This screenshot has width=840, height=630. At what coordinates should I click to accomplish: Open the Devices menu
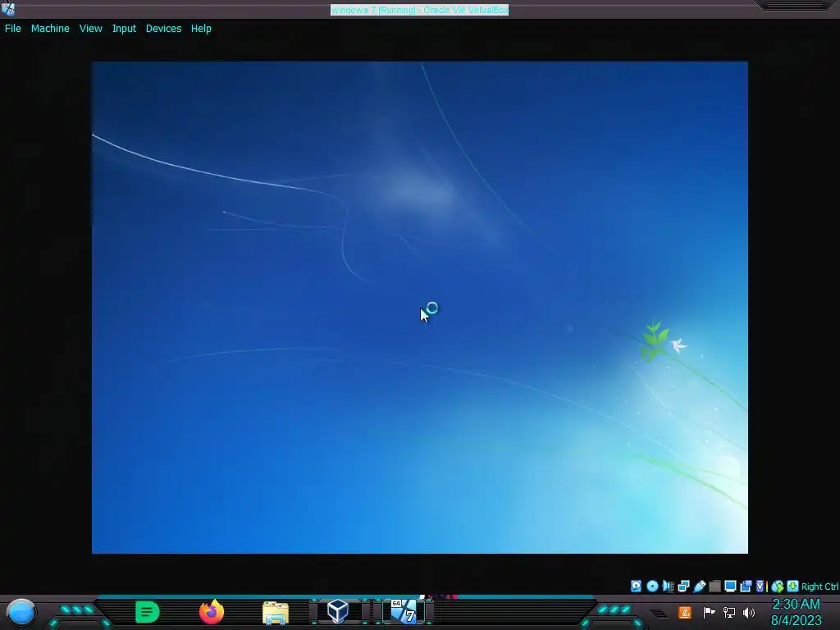163,29
